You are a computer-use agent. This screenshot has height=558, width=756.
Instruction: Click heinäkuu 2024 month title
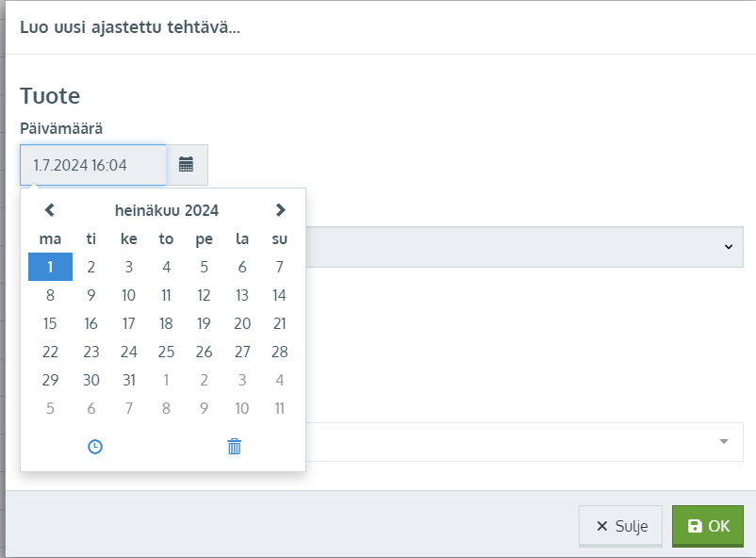[x=166, y=210]
